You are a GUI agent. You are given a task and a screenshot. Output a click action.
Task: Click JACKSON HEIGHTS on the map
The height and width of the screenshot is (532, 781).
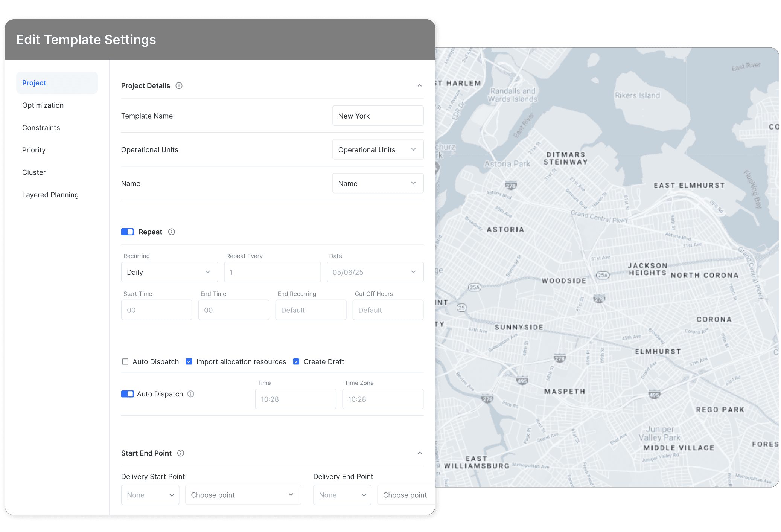pos(647,269)
